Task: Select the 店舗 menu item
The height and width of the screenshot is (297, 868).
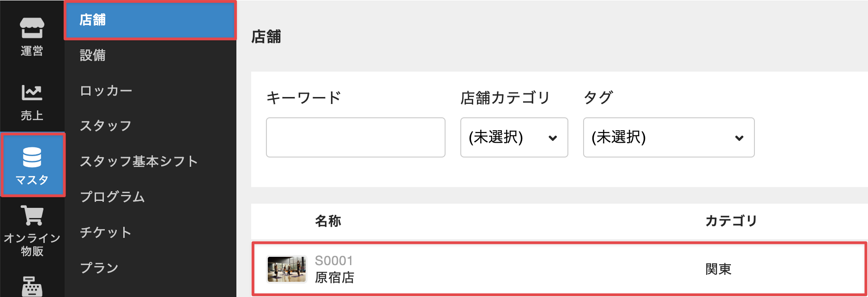Action: [151, 20]
